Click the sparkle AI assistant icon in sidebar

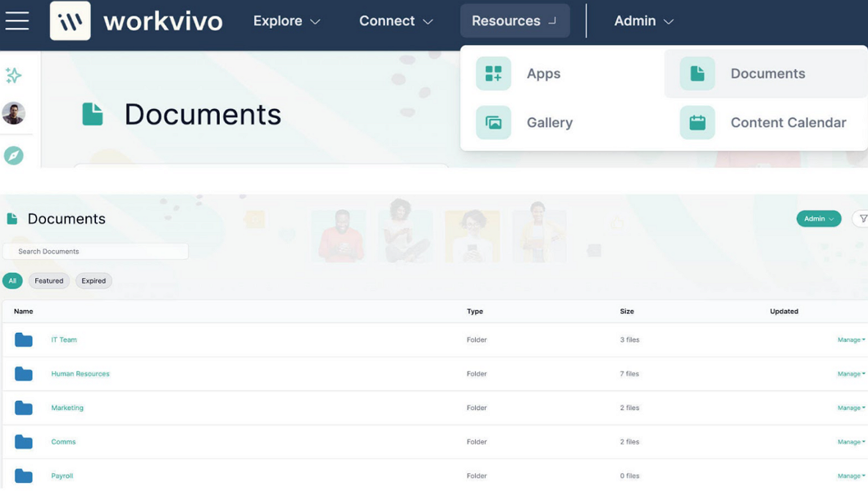coord(14,75)
